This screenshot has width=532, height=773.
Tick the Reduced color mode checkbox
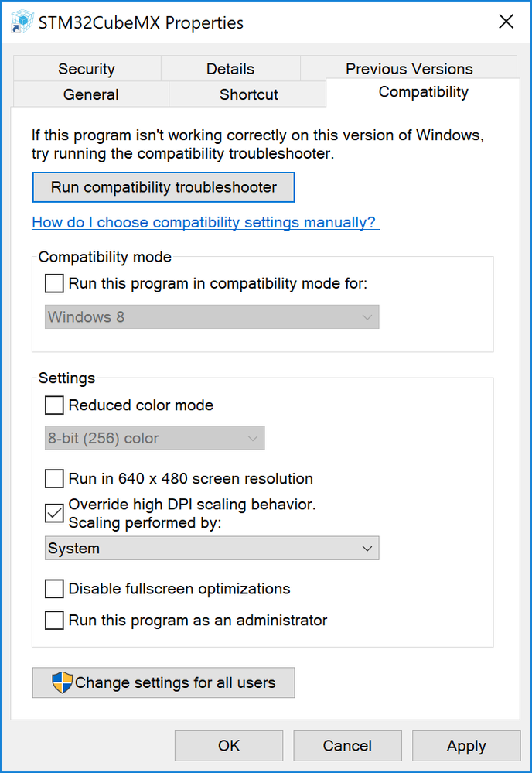(x=54, y=405)
